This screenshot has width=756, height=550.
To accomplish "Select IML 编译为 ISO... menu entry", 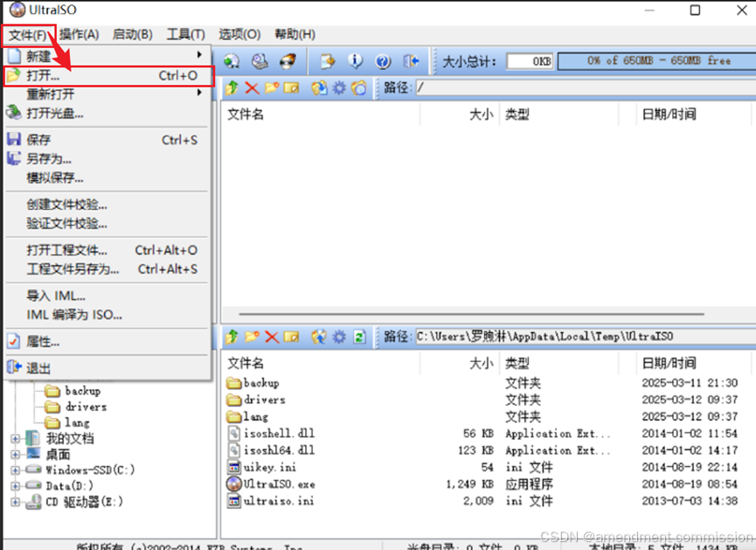I will (x=108, y=315).
